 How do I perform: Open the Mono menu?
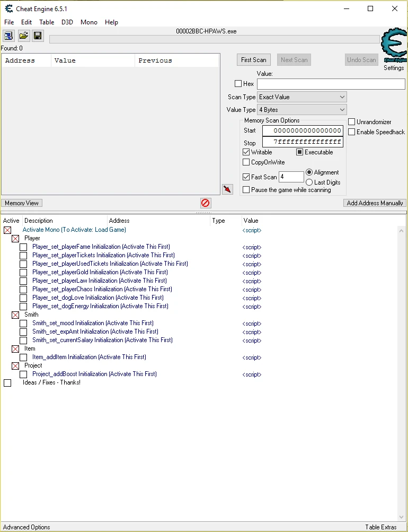(88, 22)
